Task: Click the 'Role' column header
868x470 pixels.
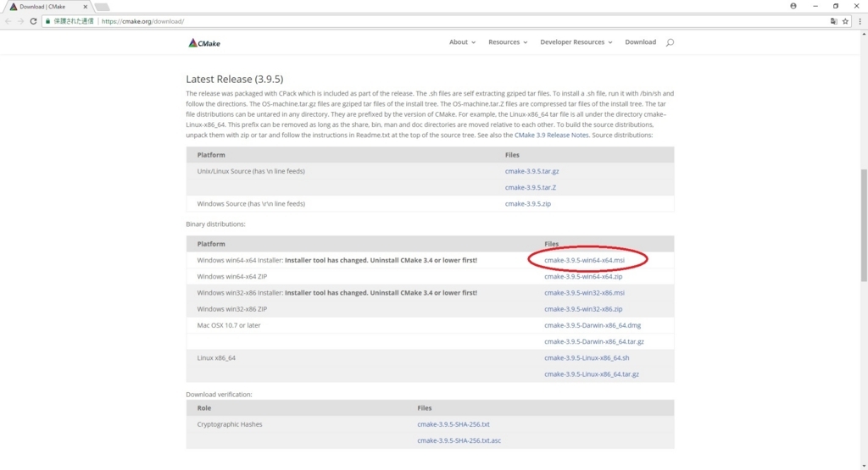Action: point(203,408)
